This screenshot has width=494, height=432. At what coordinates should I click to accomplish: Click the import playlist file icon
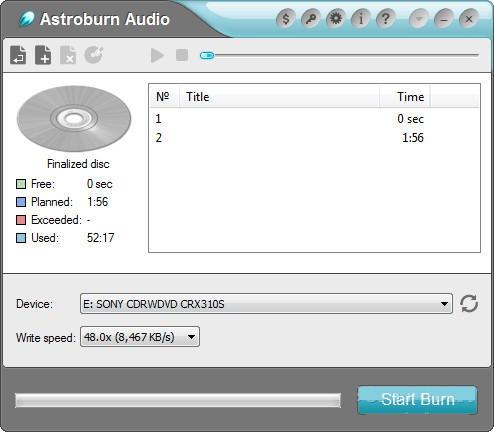click(18, 55)
